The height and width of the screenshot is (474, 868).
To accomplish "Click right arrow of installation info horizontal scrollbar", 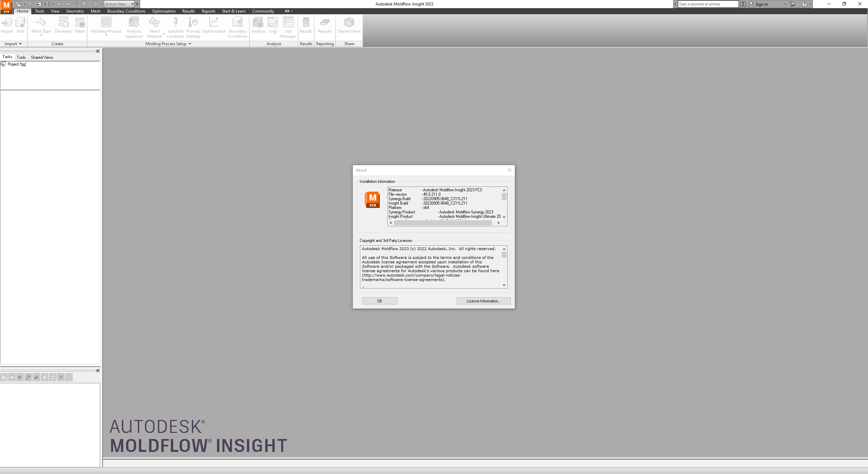I will point(499,223).
